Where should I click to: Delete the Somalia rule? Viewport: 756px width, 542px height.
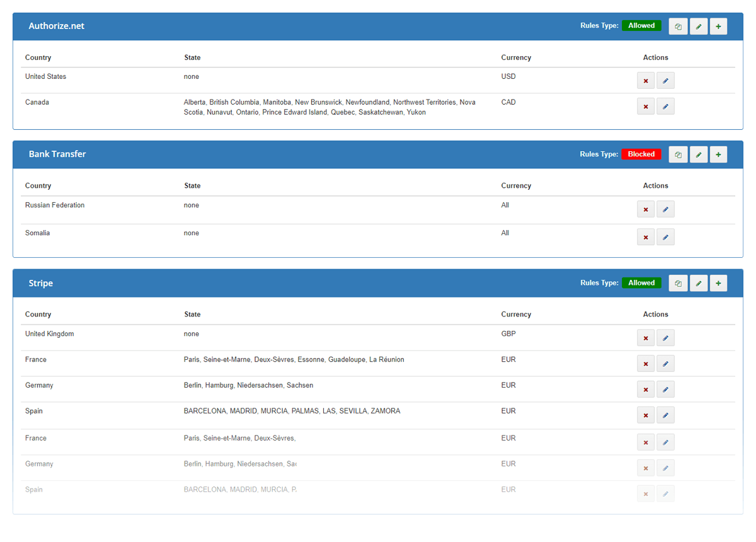646,237
